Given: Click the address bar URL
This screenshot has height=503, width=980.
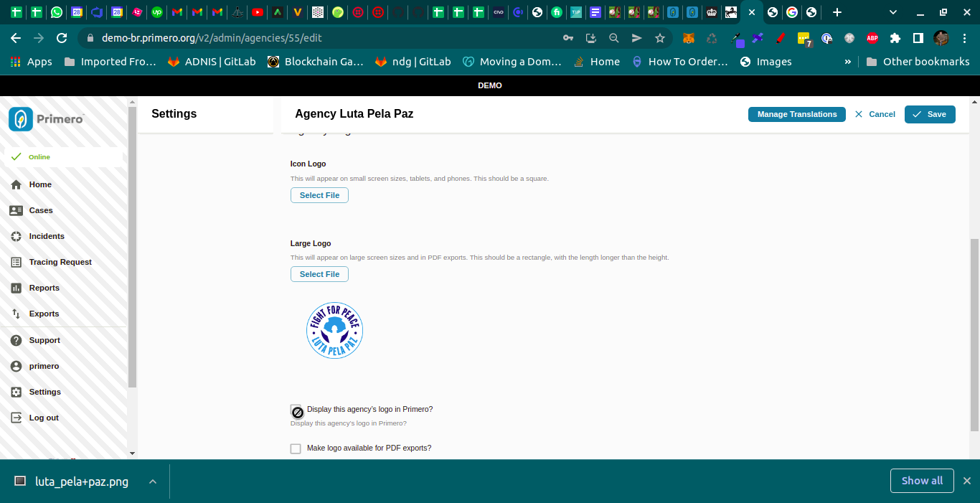Looking at the screenshot, I should [x=212, y=38].
